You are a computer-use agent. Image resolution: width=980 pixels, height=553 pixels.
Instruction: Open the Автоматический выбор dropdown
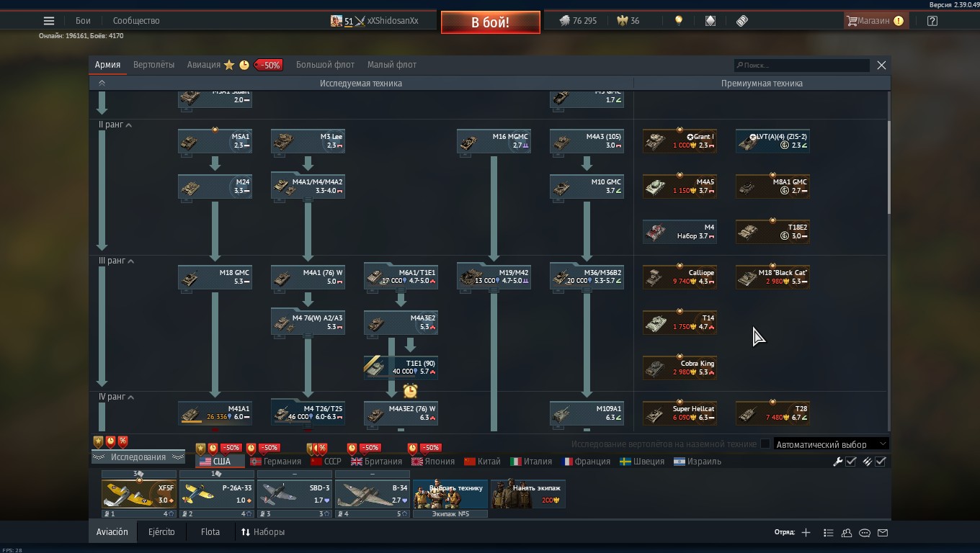(831, 444)
